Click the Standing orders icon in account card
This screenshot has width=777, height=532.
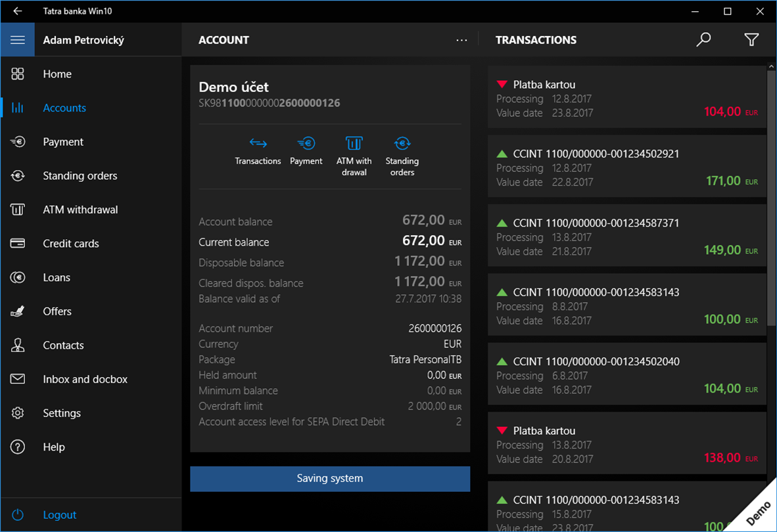coord(402,144)
